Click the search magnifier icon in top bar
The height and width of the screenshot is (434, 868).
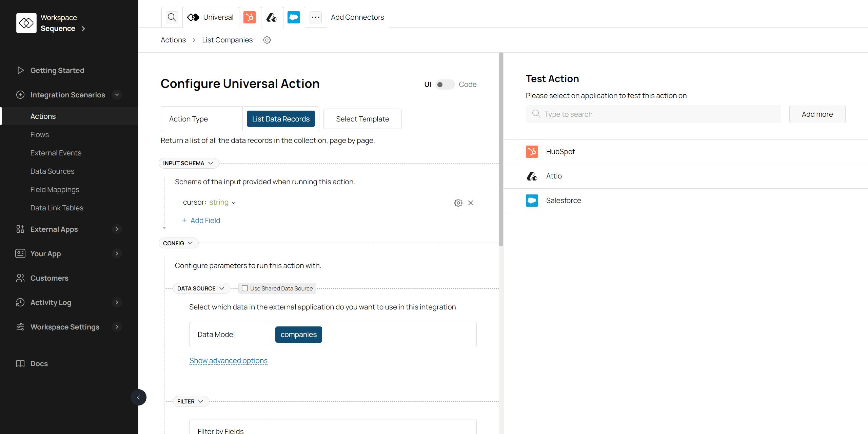pyautogui.click(x=172, y=17)
